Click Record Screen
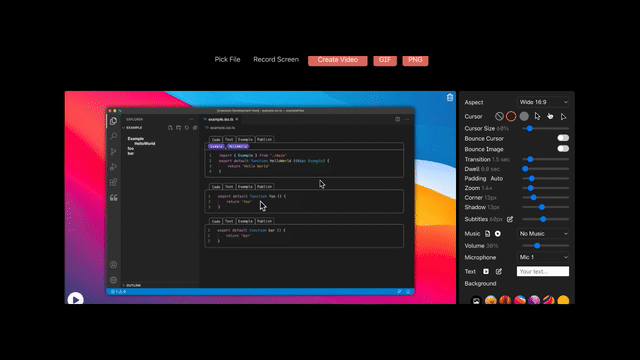640x360 pixels. click(x=276, y=59)
